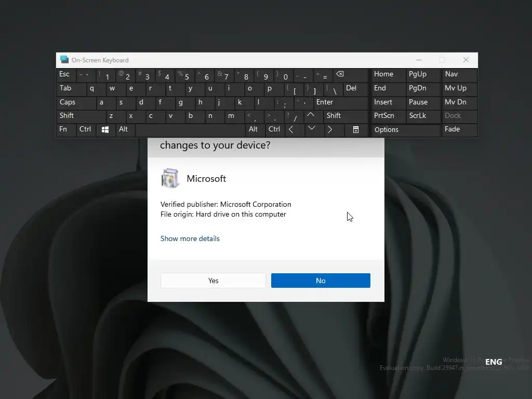Click File origin: Hard drive text
The height and width of the screenshot is (399, 532).
pyautogui.click(x=223, y=215)
